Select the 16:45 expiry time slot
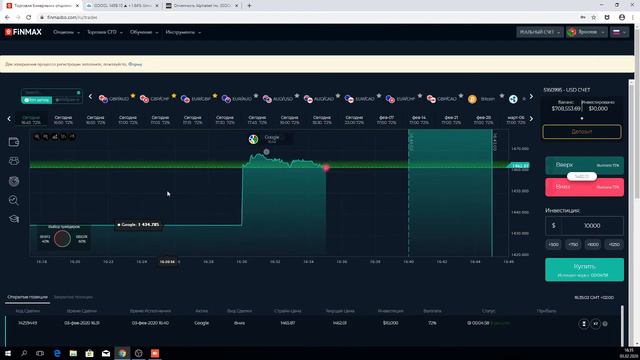The height and width of the screenshot is (360, 640). click(x=31, y=120)
